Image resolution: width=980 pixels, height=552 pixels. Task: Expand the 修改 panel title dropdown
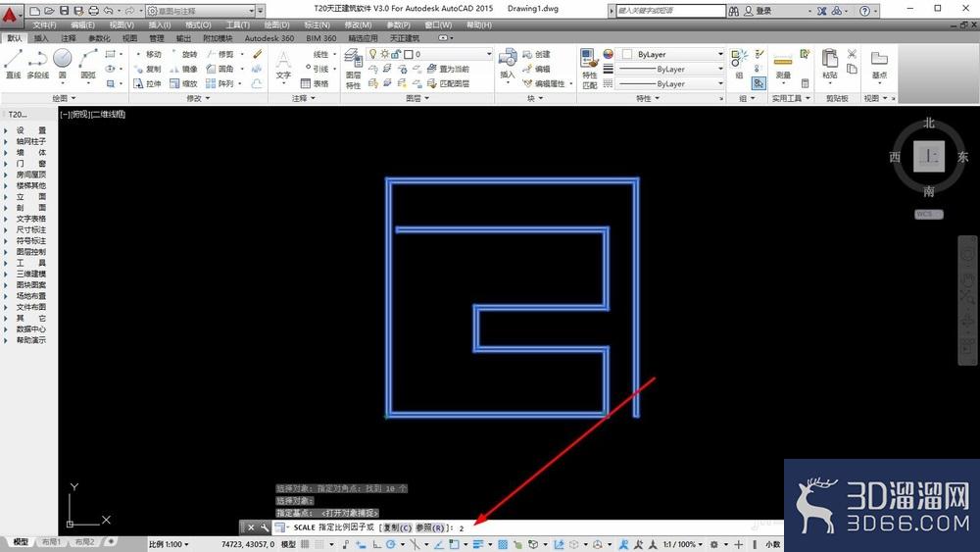tap(198, 98)
